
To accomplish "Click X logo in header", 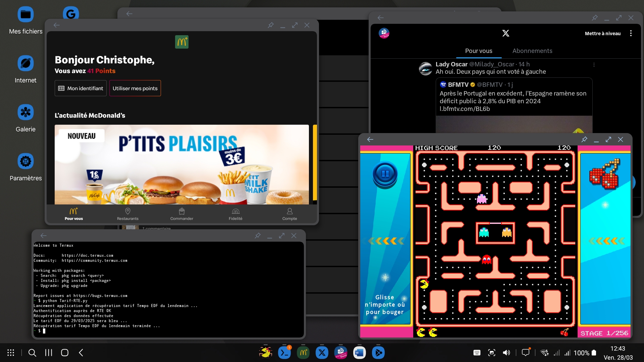I will pos(506,33).
